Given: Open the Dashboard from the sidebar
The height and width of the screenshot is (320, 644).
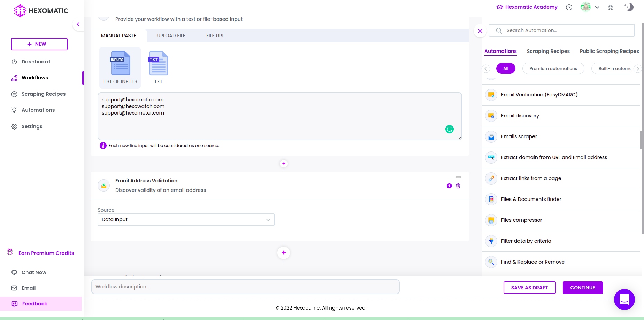Looking at the screenshot, I should [x=36, y=62].
